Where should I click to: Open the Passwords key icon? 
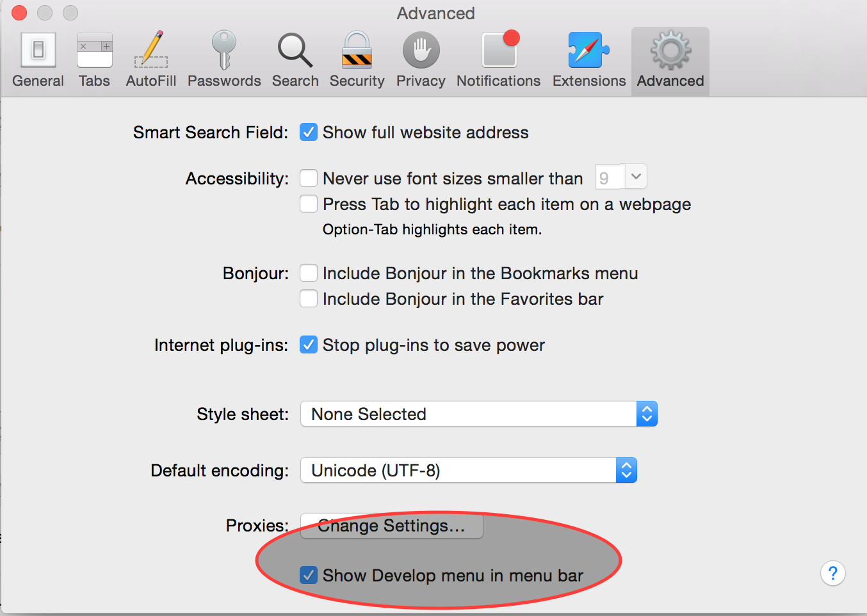224,61
